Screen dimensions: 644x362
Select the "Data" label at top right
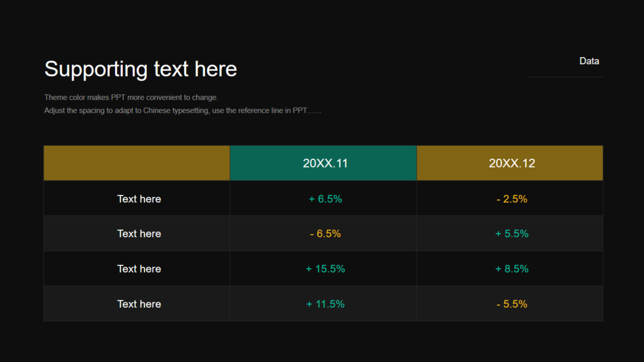pyautogui.click(x=589, y=61)
